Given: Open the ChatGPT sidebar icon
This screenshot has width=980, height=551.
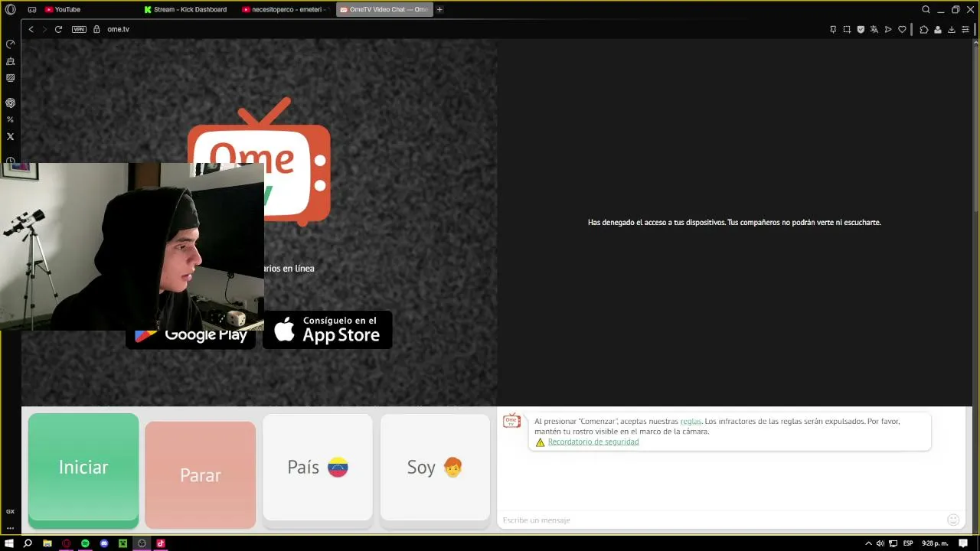Looking at the screenshot, I should (x=10, y=103).
